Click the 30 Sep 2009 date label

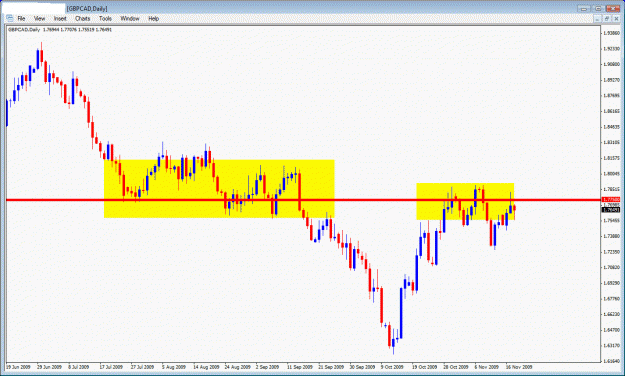point(363,367)
